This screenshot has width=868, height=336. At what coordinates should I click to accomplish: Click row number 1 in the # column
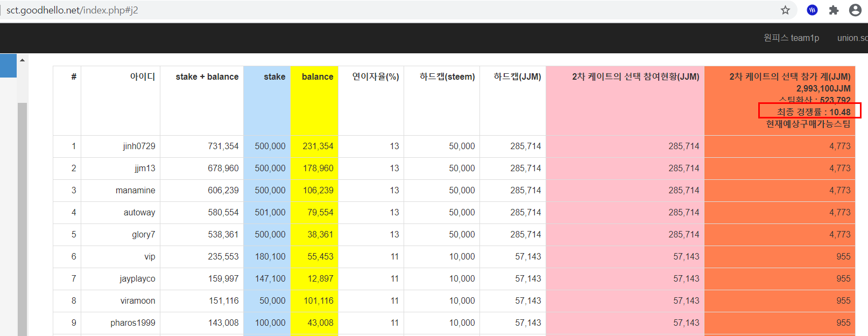(74, 146)
